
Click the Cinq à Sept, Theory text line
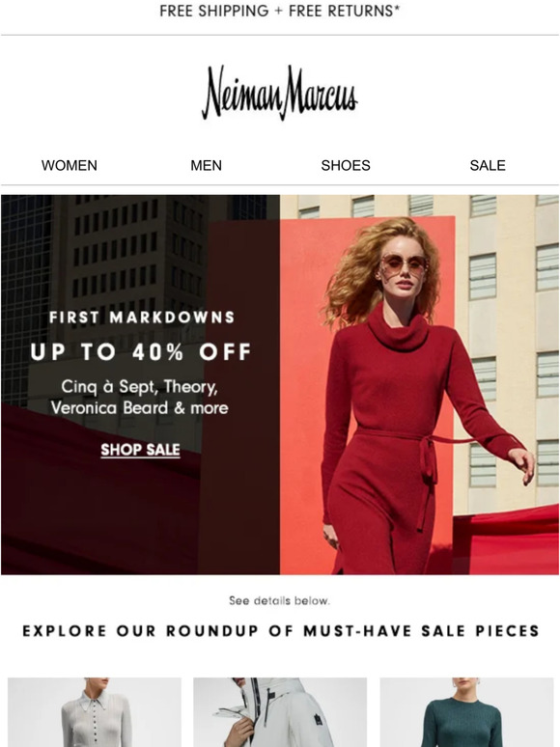pyautogui.click(x=140, y=387)
